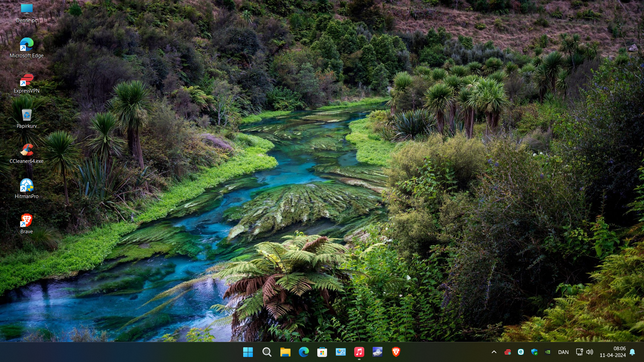Open Windows Security shield in tray
The image size is (644, 362).
pos(534,352)
